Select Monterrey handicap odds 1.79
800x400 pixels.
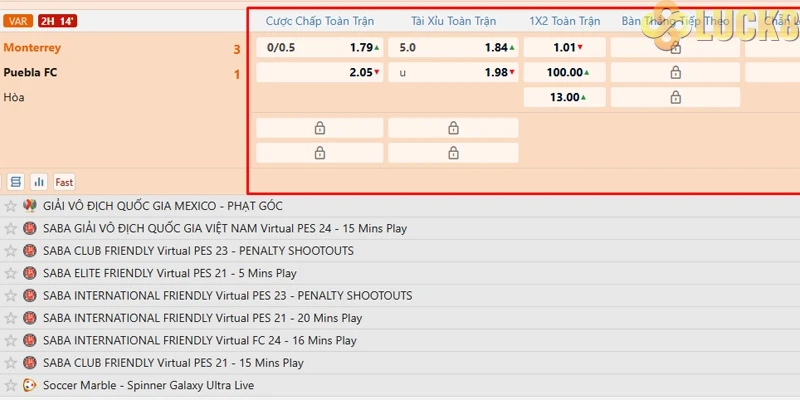pyautogui.click(x=319, y=47)
